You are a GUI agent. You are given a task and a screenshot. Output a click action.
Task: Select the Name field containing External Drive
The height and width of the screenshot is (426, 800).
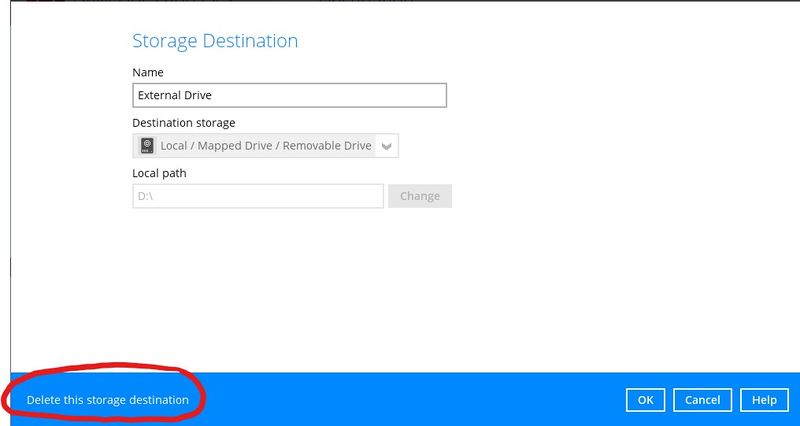[289, 95]
